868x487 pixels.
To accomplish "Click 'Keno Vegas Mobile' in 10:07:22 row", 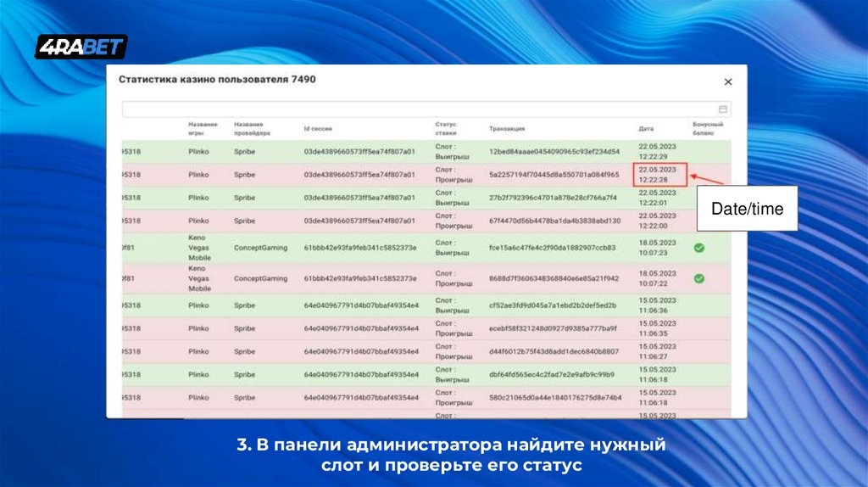I will click(x=199, y=278).
